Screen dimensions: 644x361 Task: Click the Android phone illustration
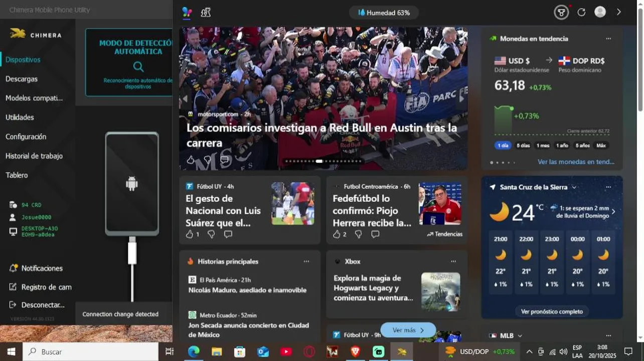coord(132,184)
